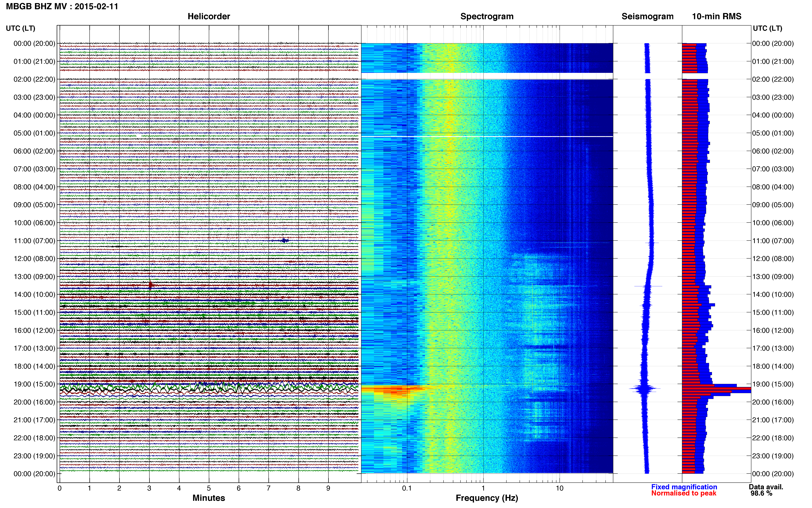The height and width of the screenshot is (508, 812).
Task: Click the red spike on the 13:30 helicorder trace
Action: [x=151, y=285]
